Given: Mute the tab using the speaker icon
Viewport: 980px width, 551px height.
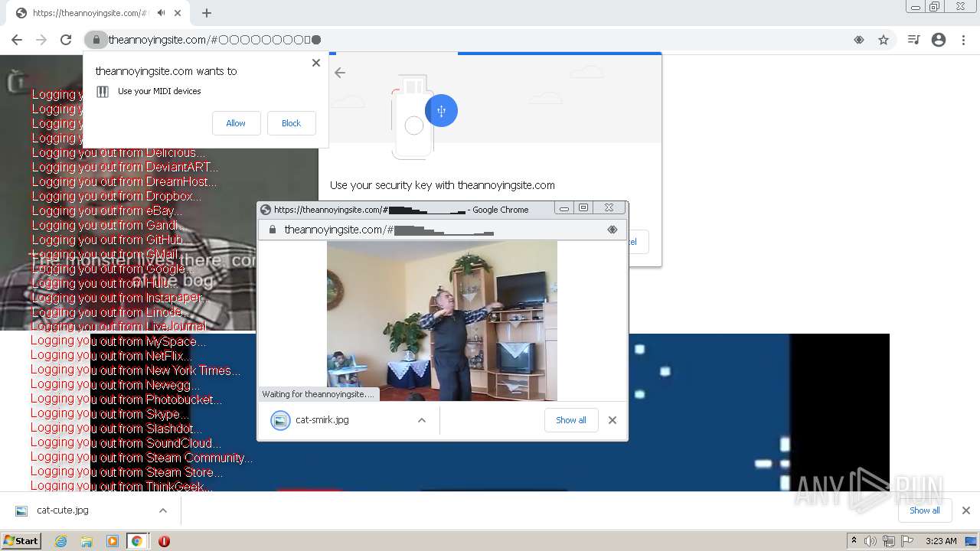Looking at the screenshot, I should pyautogui.click(x=162, y=13).
